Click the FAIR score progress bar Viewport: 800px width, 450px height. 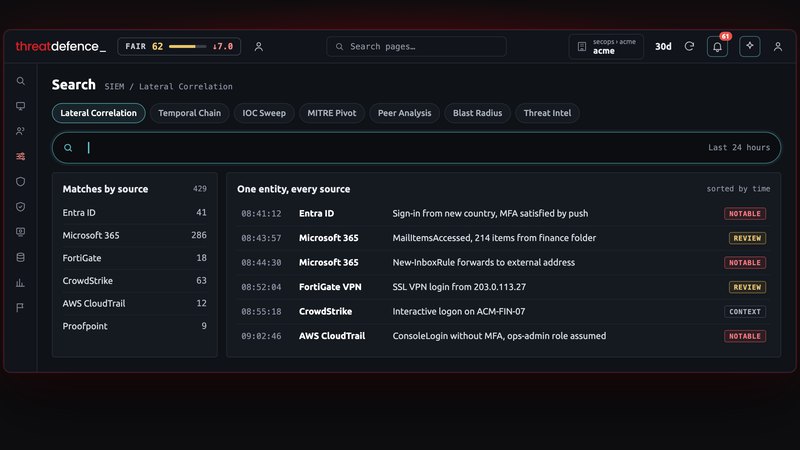point(187,46)
